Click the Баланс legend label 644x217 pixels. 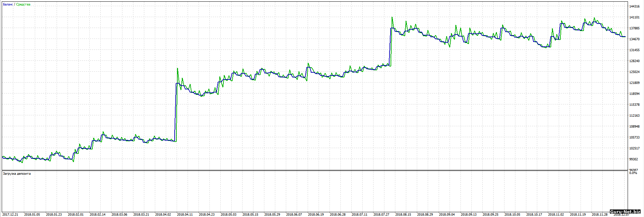point(8,4)
